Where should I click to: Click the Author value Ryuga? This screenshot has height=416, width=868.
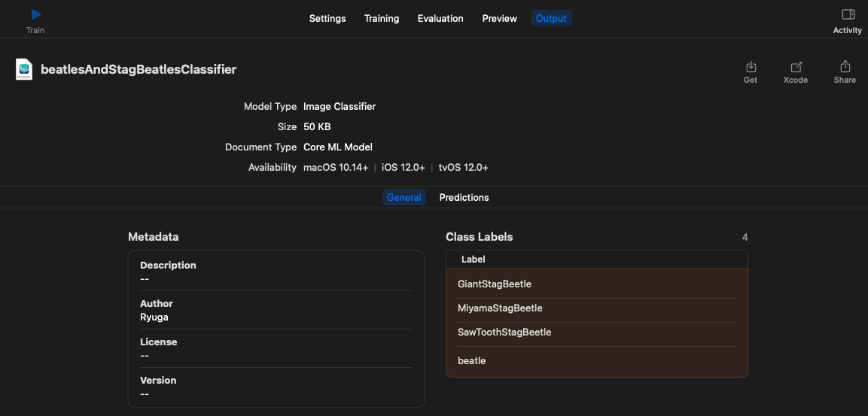coord(154,317)
